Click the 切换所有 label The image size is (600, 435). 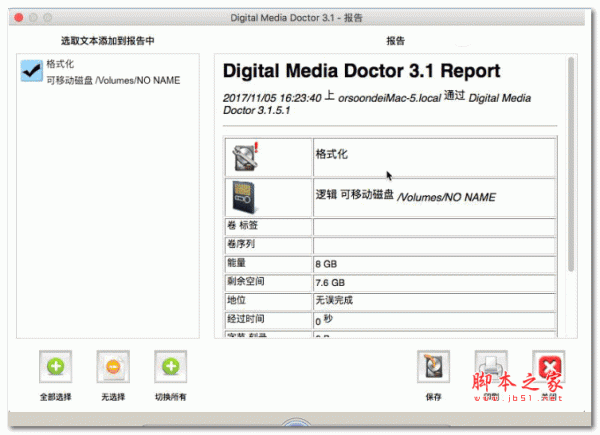coord(171,397)
